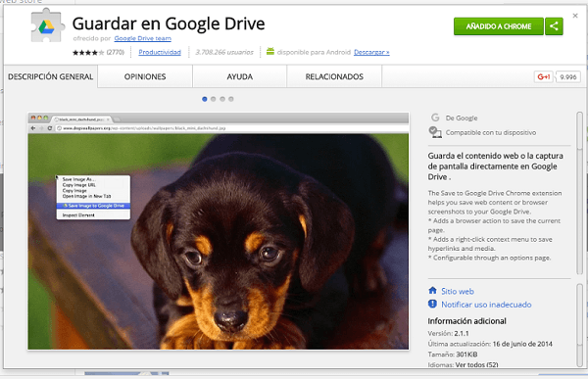Click the Versión 2.1.1 text
The image size is (588, 379).
tap(448, 333)
